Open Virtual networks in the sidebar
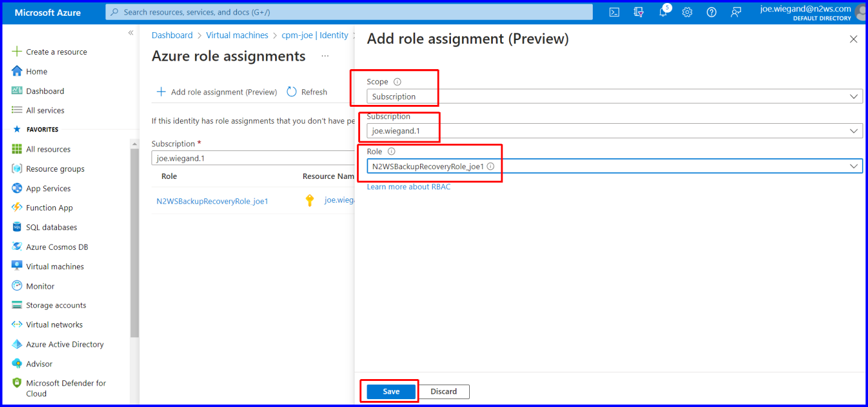 (54, 325)
